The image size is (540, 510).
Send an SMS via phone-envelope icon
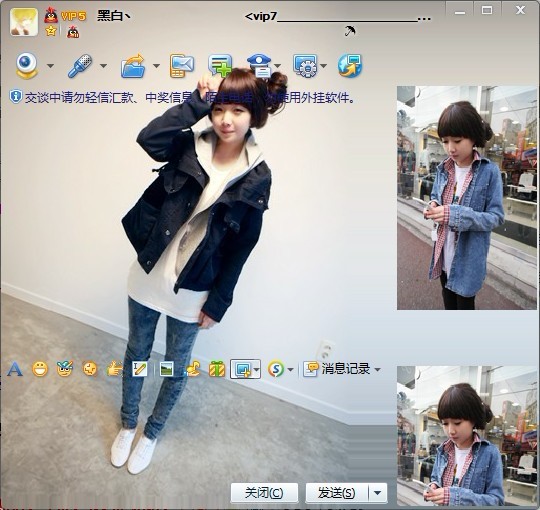click(181, 66)
